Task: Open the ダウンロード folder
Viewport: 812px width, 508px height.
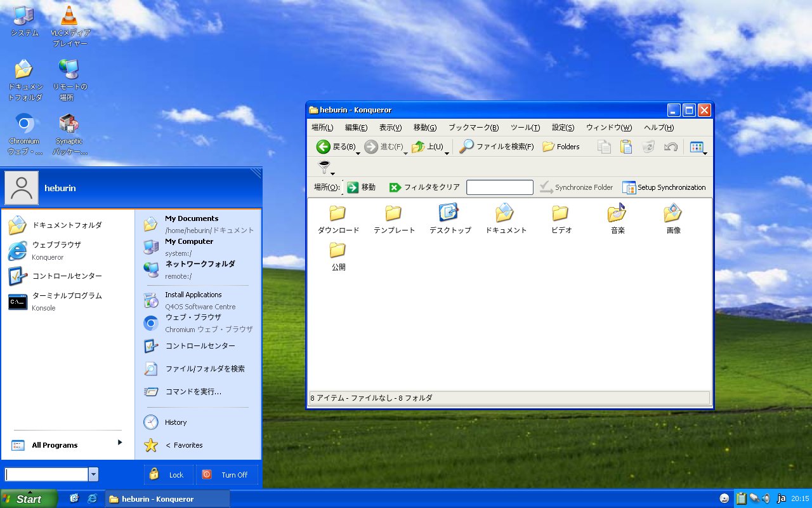Action: pyautogui.click(x=337, y=213)
